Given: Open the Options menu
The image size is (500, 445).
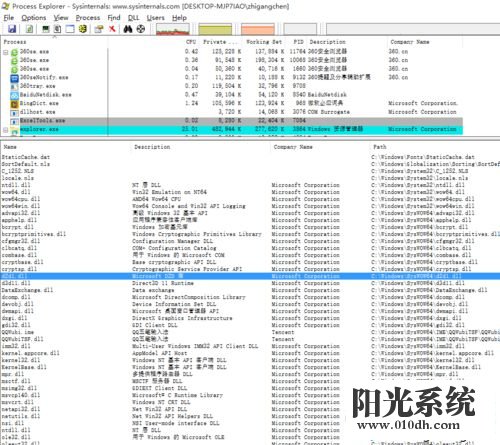Looking at the screenshot, I should 34,18.
